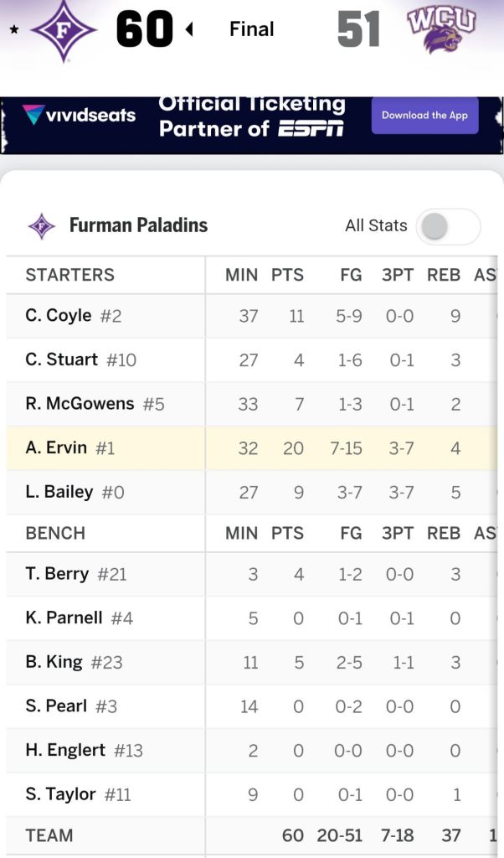
Task: Open R. McGowens player profile
Action: [x=80, y=404]
